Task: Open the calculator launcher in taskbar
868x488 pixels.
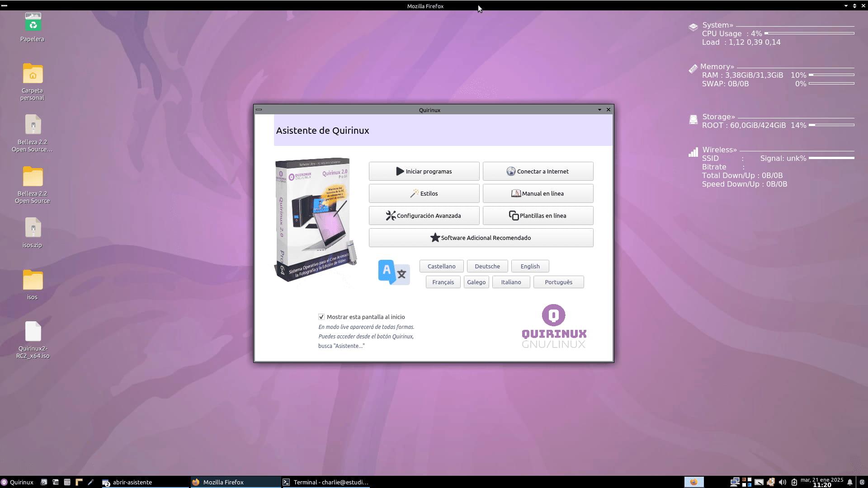Action: (67, 482)
